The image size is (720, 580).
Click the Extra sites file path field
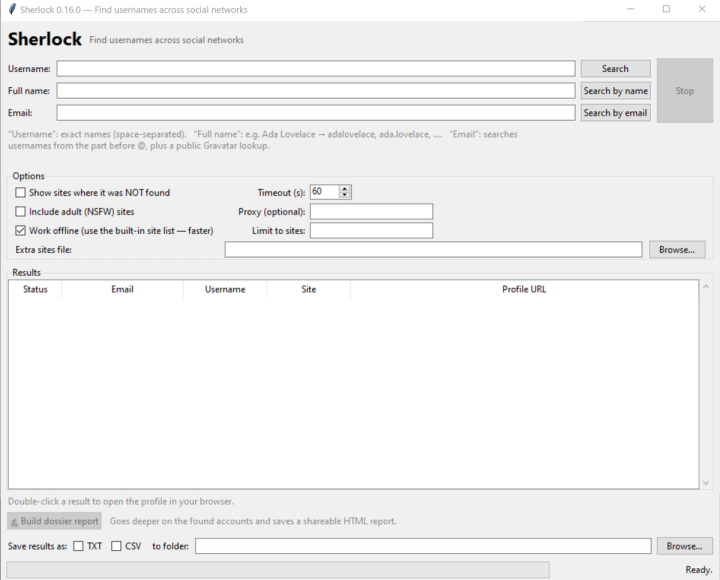(x=433, y=250)
